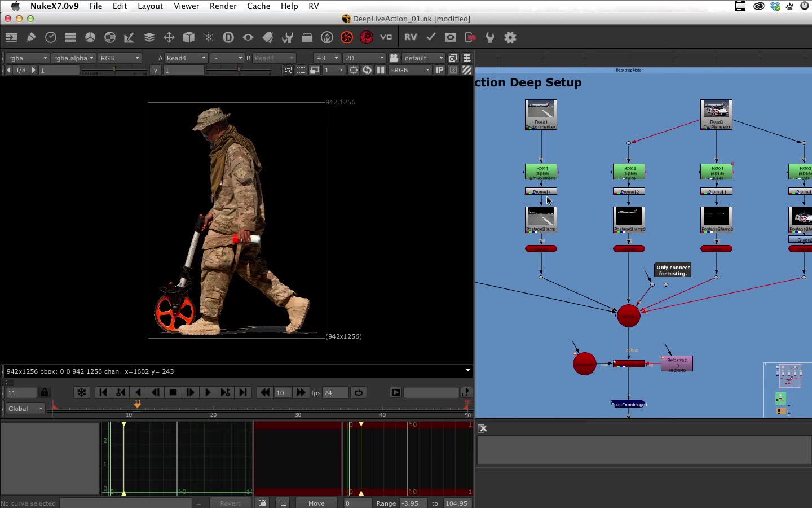Select the Read1 node thumbnail

(541, 115)
